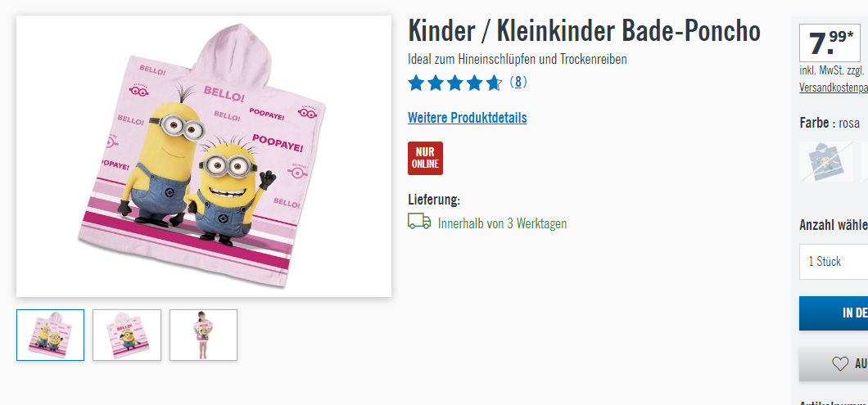Click the Kinder / Kleinkinder Bade-Poncho title

pos(584,32)
